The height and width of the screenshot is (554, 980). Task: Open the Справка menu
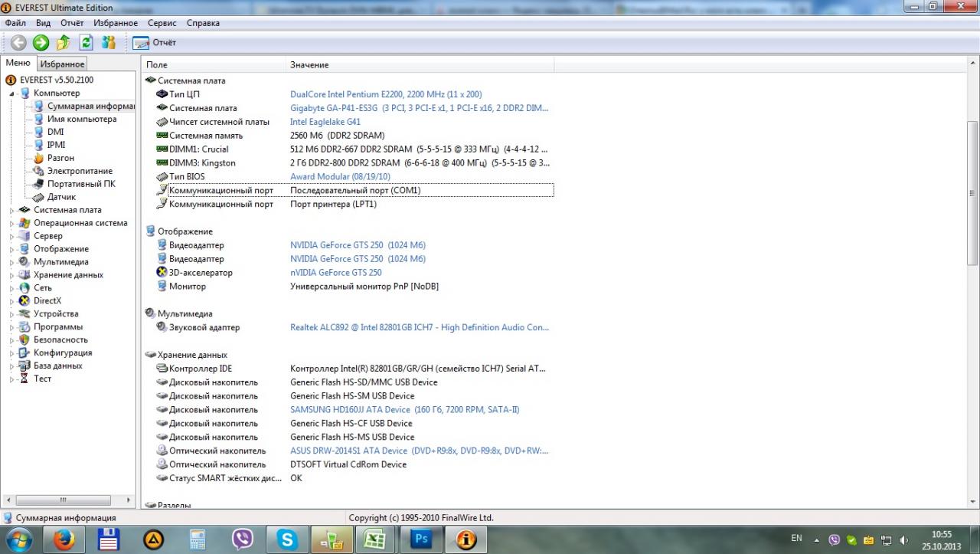click(x=203, y=23)
